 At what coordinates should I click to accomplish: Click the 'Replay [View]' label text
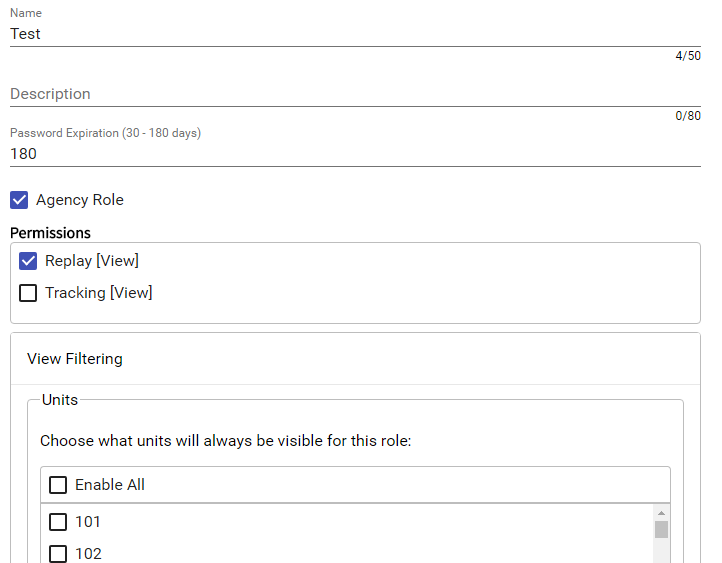(x=92, y=261)
